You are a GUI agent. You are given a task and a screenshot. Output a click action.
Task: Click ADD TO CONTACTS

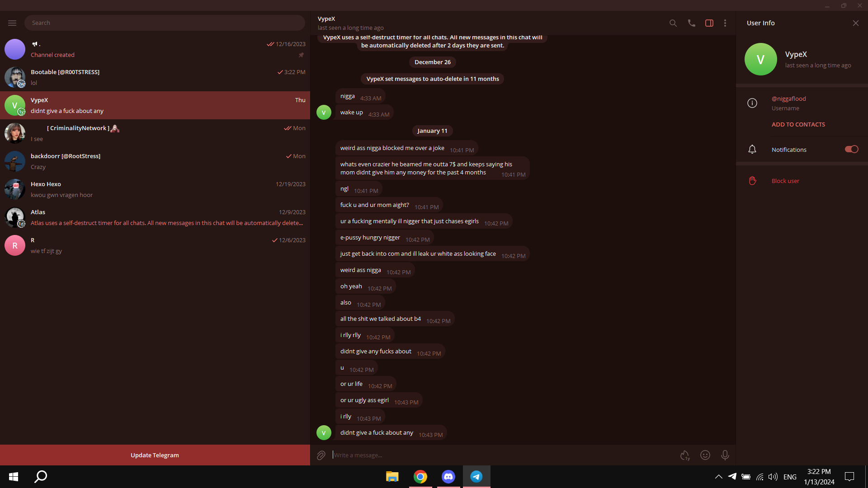click(x=798, y=124)
